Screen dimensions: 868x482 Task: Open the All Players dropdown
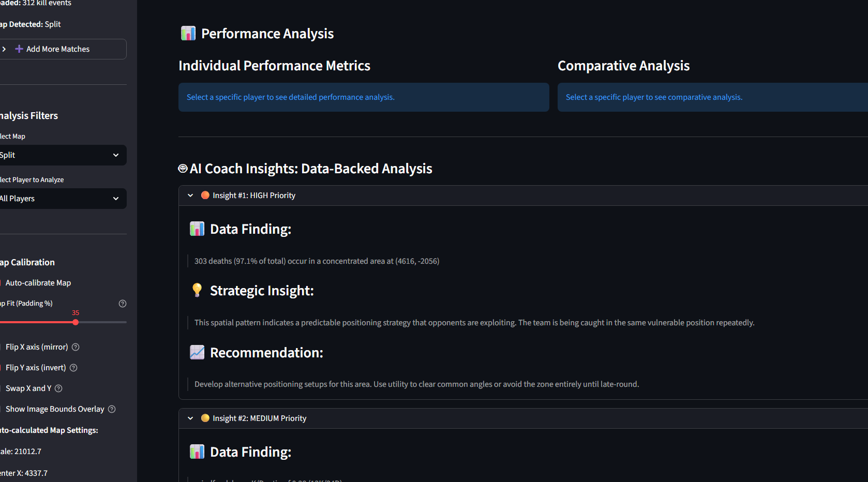[62, 199]
